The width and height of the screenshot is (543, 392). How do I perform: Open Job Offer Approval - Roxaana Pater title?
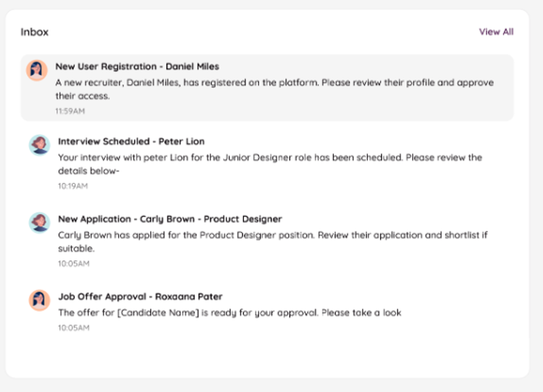click(x=140, y=297)
